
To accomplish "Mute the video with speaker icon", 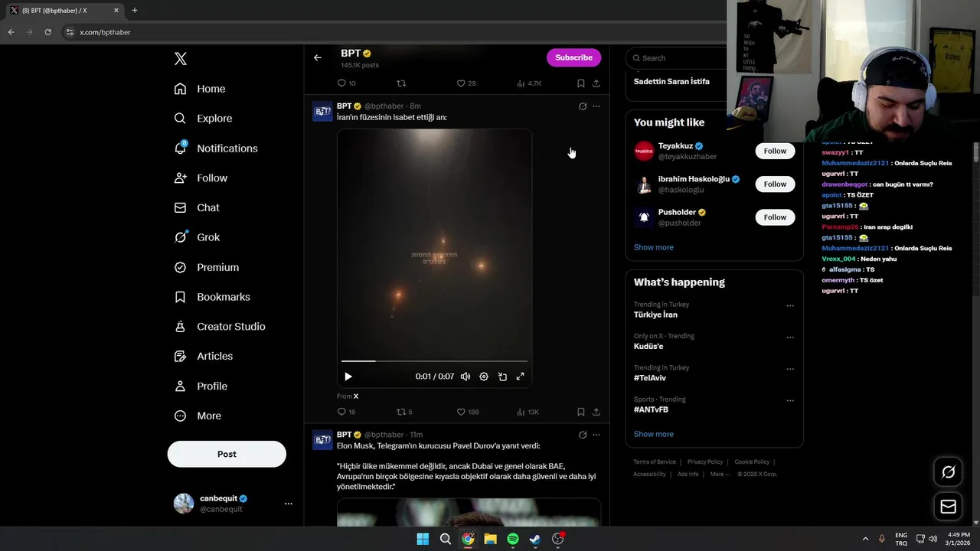I will (x=465, y=377).
